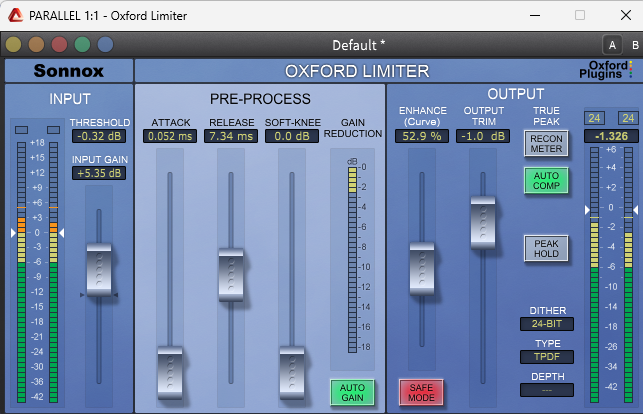The image size is (643, 414).
Task: Click the RELEASE fader handle
Action: 231,275
